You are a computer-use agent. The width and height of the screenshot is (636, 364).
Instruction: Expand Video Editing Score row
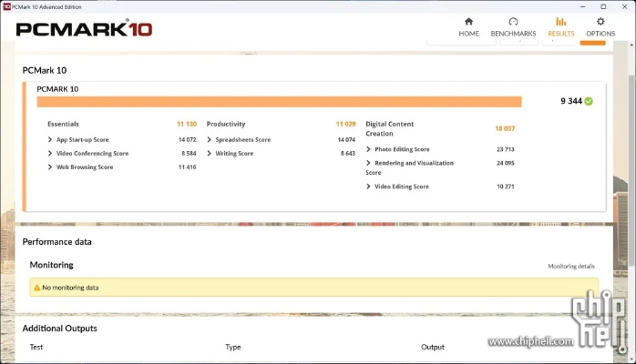click(369, 187)
